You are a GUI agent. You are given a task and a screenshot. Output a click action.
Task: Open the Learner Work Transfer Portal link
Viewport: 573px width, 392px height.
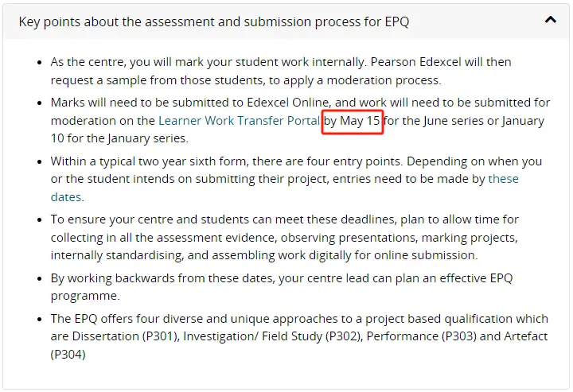point(239,121)
